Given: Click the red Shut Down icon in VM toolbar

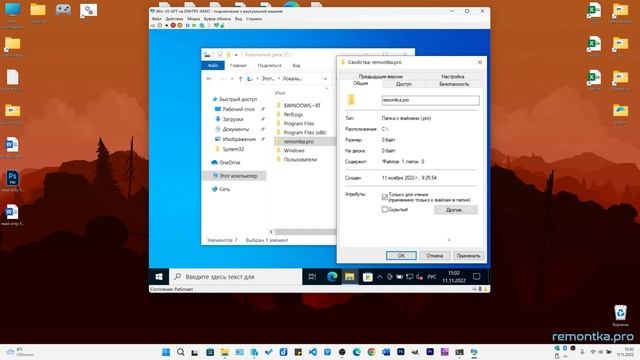Looking at the screenshot, I should point(173,25).
